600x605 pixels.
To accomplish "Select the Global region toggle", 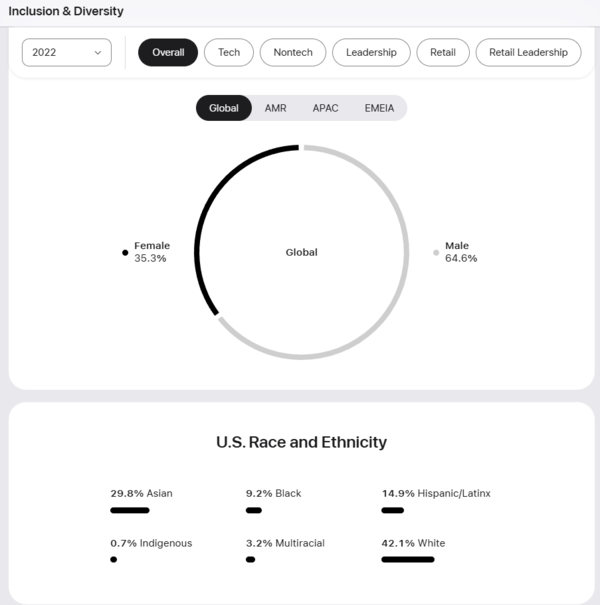I will point(223,108).
